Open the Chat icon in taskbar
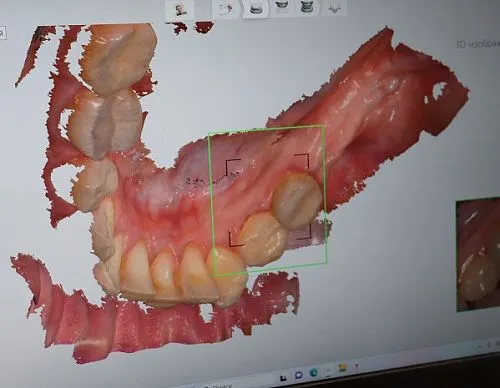500x388 pixels. (x=299, y=375)
